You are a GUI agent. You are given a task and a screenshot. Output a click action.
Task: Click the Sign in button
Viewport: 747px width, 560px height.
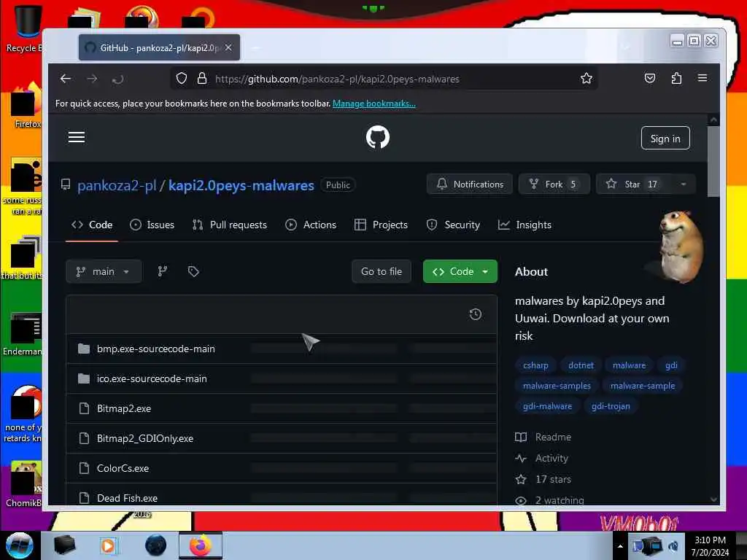(665, 138)
